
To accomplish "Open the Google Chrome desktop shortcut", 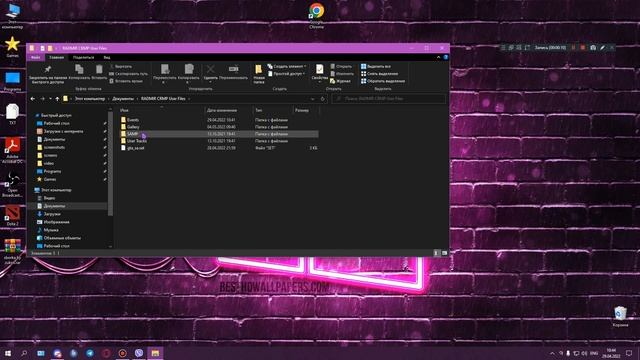I will click(x=316, y=15).
